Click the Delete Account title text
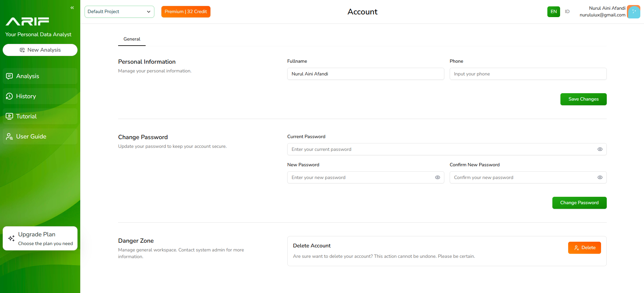The width and height of the screenshot is (644, 293). [x=312, y=246]
